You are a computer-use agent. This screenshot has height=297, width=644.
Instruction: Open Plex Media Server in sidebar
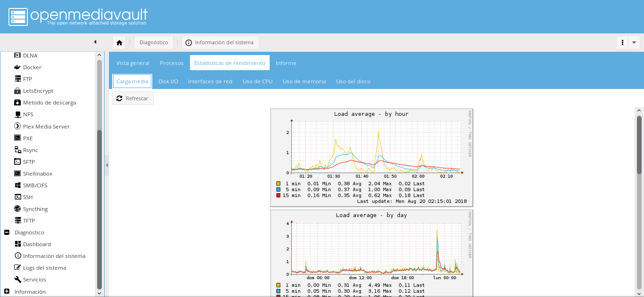point(46,126)
